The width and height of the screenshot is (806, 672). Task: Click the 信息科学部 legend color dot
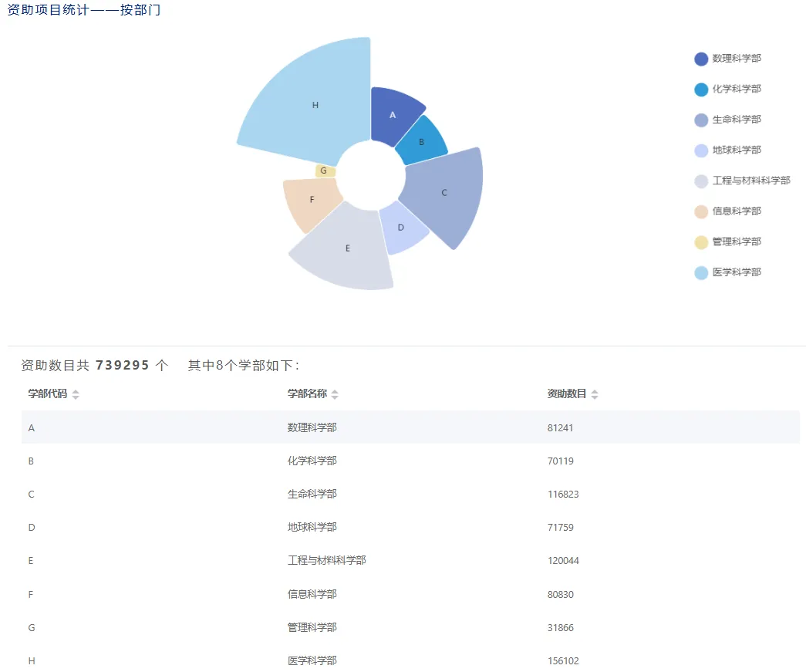[701, 211]
